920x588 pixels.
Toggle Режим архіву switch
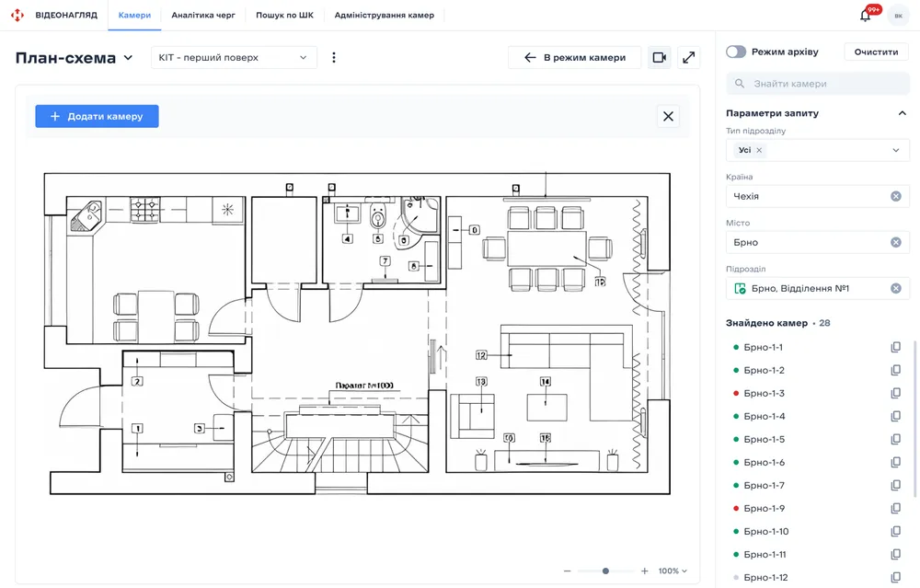736,52
